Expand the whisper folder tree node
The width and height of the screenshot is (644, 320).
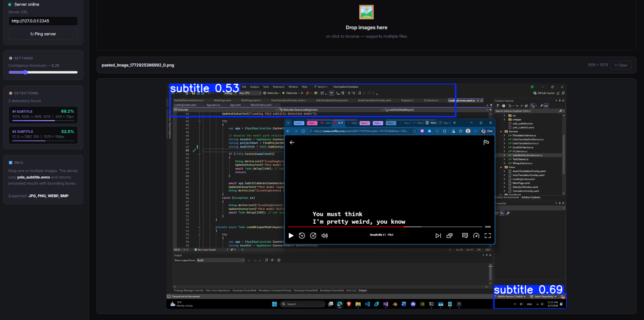pos(504,119)
